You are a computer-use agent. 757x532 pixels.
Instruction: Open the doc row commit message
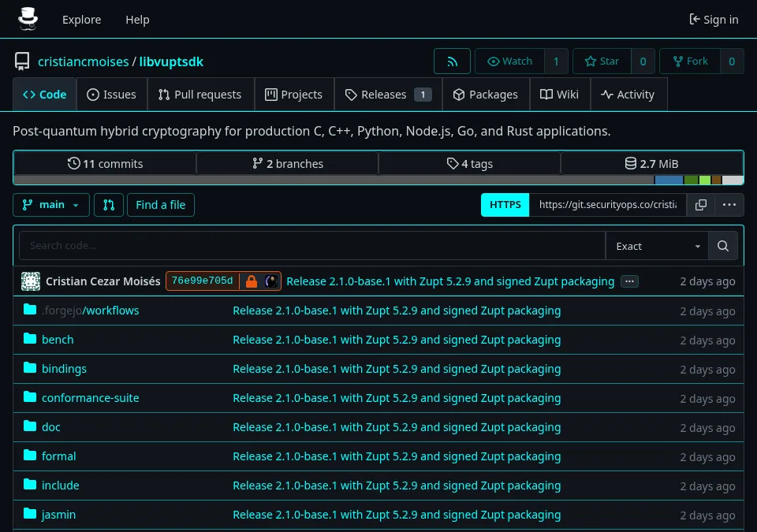point(397,427)
